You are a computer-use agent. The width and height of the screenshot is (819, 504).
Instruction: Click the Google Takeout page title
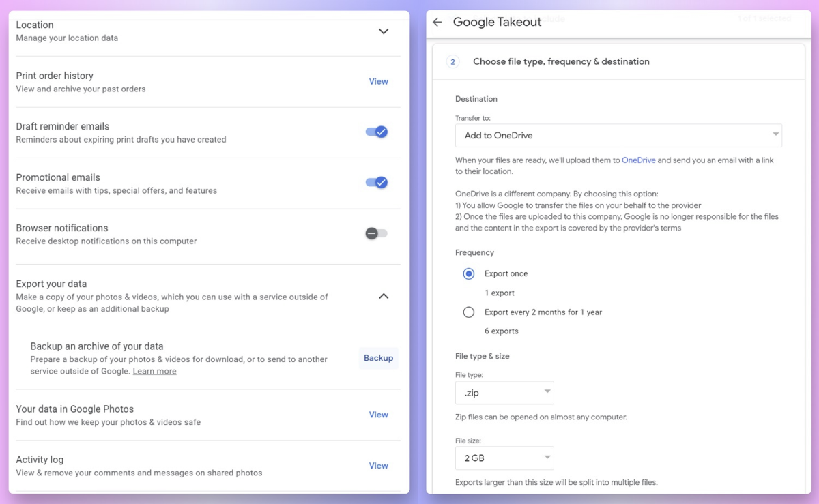click(x=498, y=22)
